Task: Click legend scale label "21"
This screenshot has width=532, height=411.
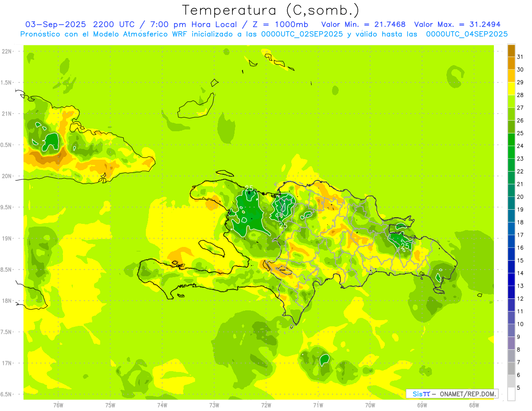Action: (x=520, y=184)
